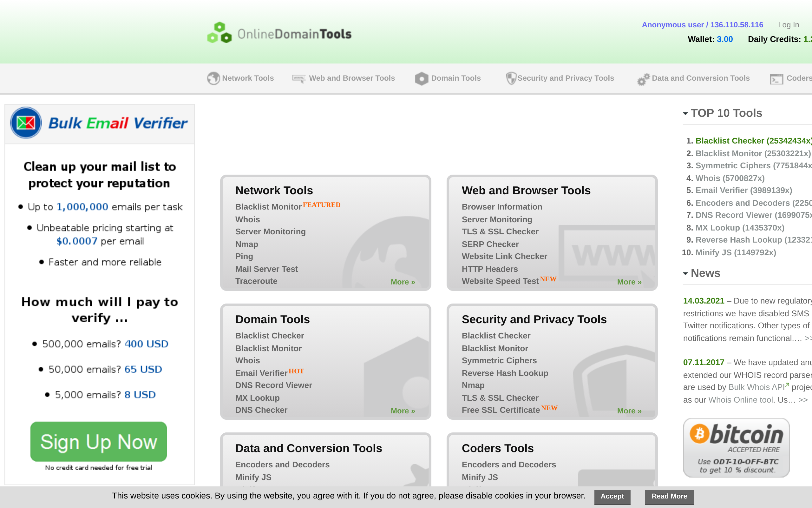
Task: Open the Ping tool
Action: click(x=244, y=256)
